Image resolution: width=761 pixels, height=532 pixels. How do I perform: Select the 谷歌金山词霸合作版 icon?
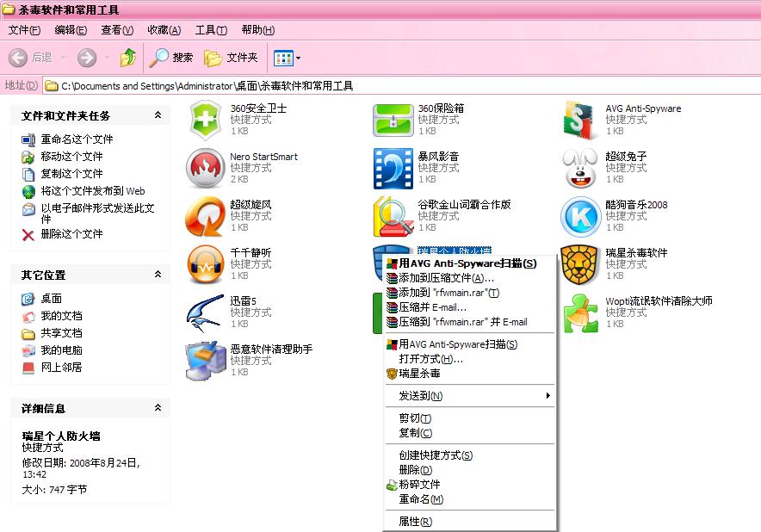(393, 216)
